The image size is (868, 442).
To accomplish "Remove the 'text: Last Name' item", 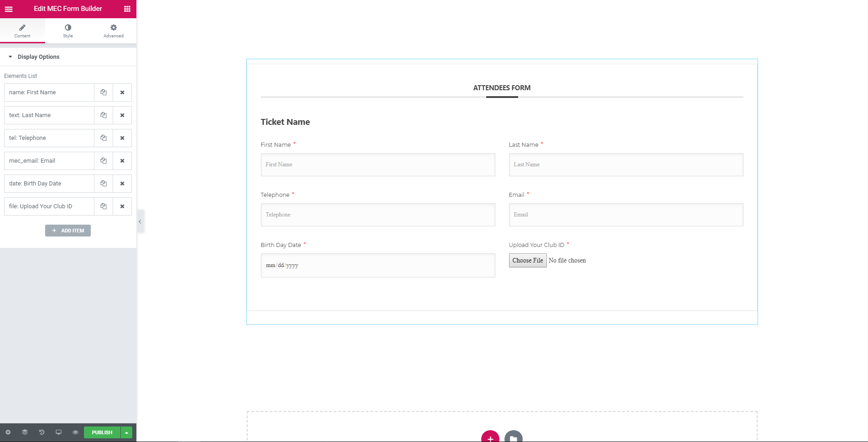I will [x=122, y=115].
